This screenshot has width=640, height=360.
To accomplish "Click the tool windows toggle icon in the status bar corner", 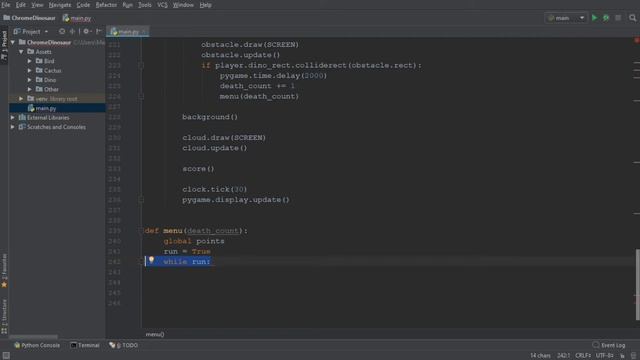I will coord(6,356).
